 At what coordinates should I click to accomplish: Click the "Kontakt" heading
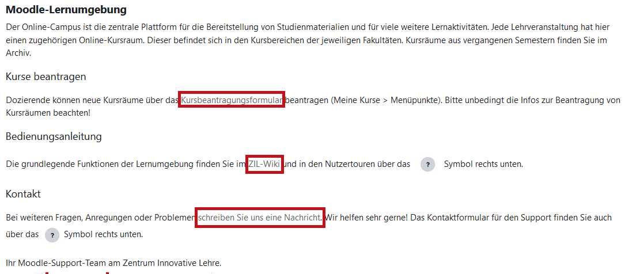(x=23, y=194)
